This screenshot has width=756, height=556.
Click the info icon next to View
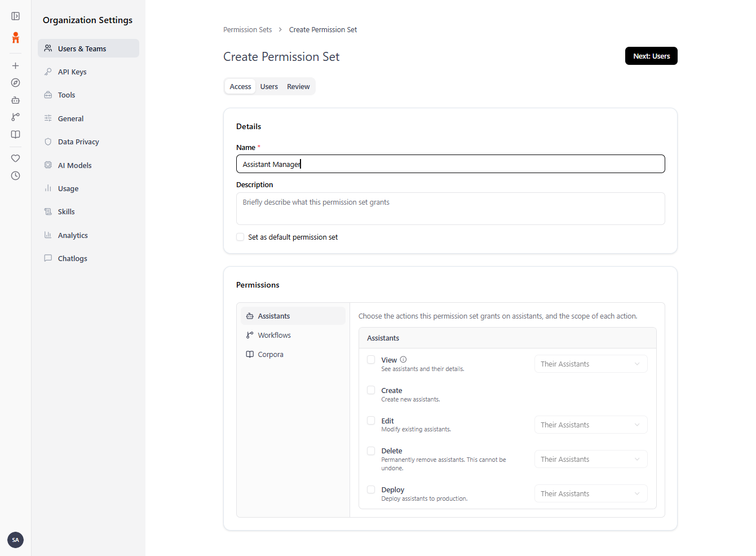(x=403, y=360)
